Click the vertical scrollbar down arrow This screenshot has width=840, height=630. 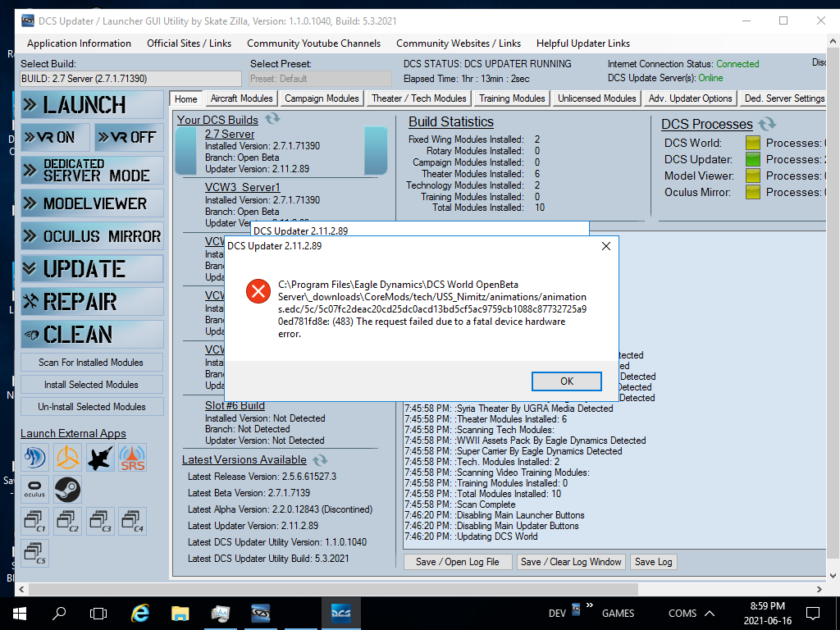(x=833, y=576)
